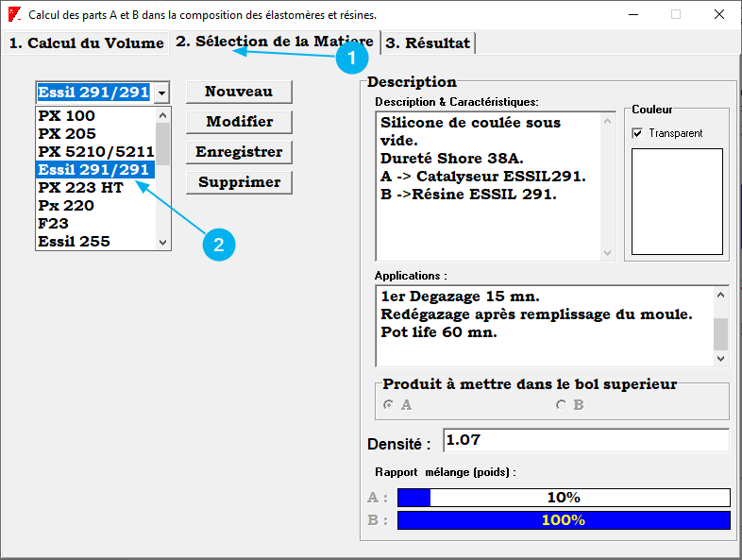Image resolution: width=742 pixels, height=560 pixels.
Task: Choose PX 205 from the list
Action: (x=95, y=133)
